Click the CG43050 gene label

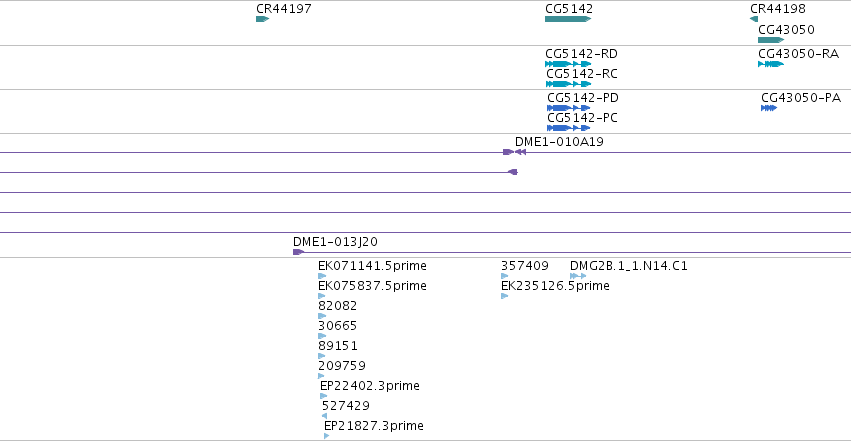(x=786, y=29)
